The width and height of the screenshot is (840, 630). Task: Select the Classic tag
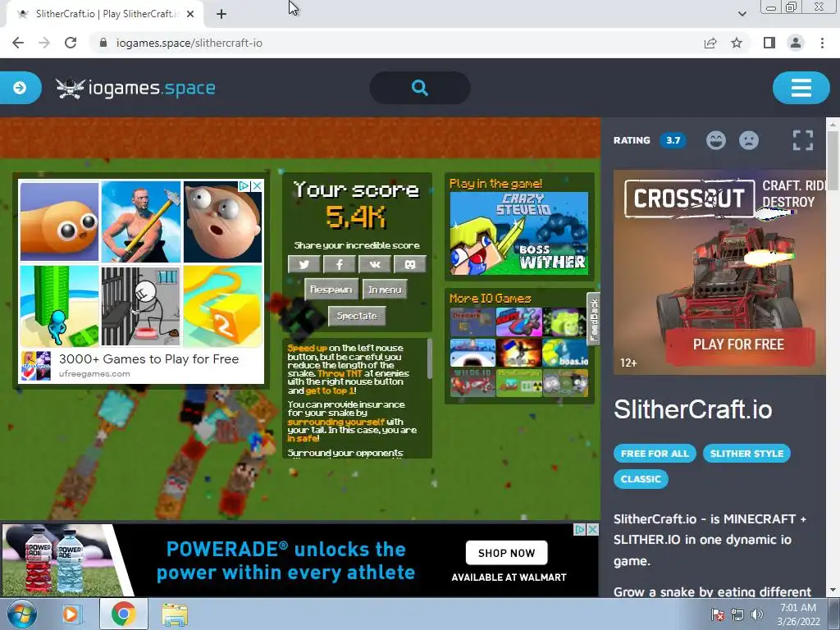click(x=641, y=479)
